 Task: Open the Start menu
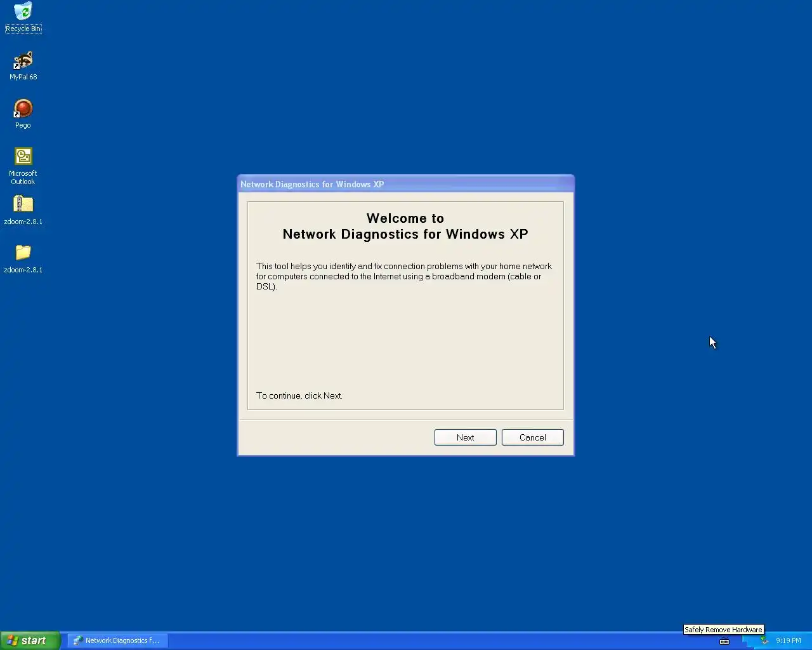(x=30, y=640)
